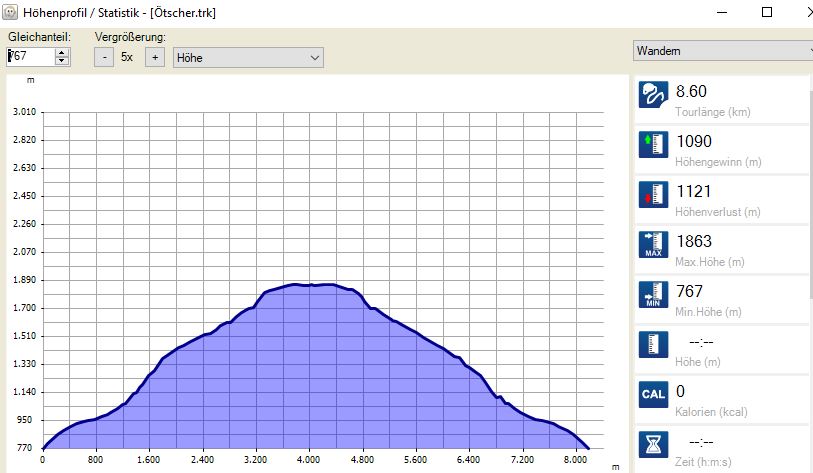Click the 4.000 x-axis label
The height and width of the screenshot is (473, 813).
click(x=309, y=460)
